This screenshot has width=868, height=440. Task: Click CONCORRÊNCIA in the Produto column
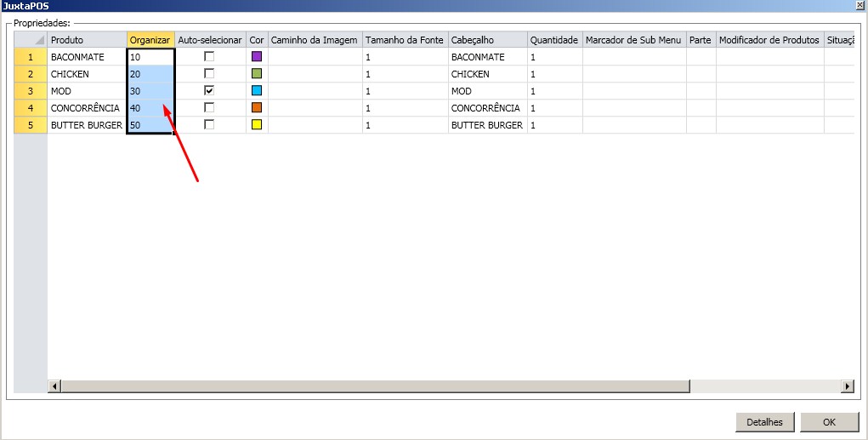pos(85,108)
